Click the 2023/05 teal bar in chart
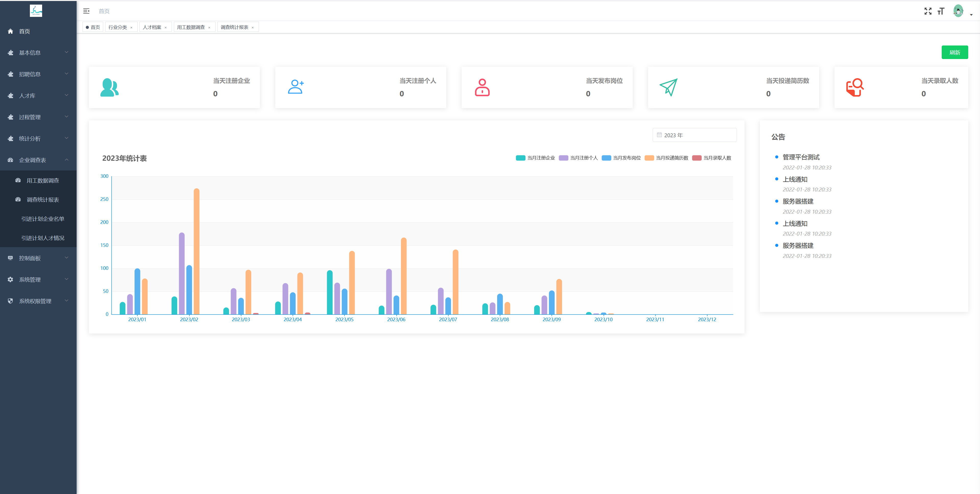 click(330, 292)
